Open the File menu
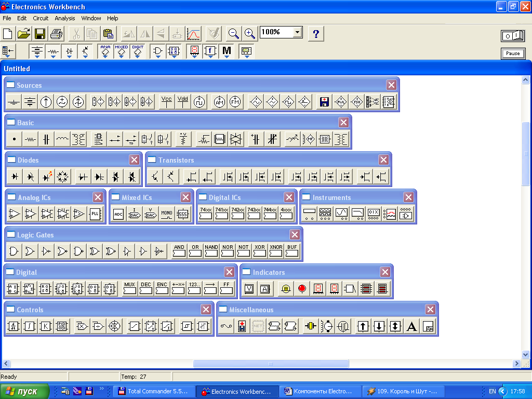532x399 pixels. point(7,18)
